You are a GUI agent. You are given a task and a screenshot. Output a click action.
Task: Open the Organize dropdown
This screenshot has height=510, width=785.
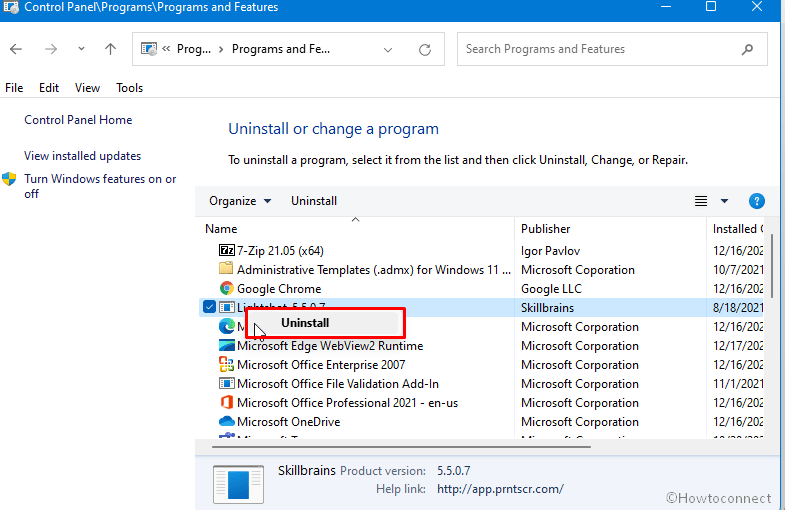[x=240, y=201]
